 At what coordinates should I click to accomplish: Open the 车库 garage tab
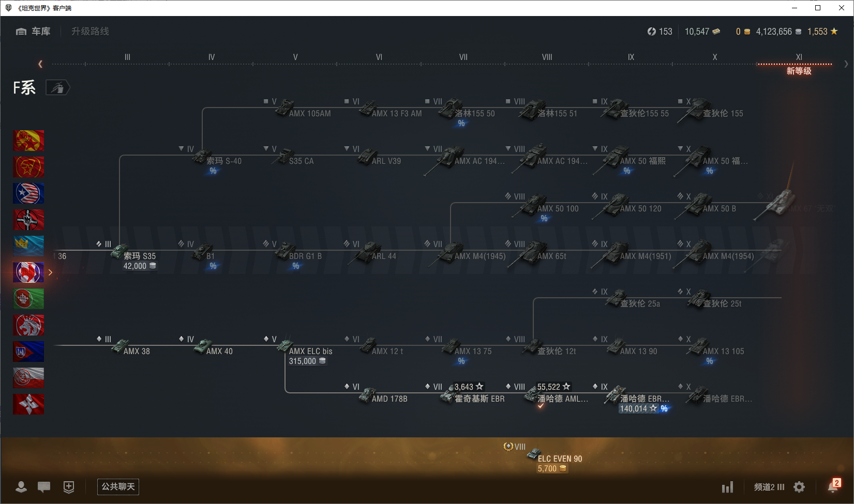click(33, 32)
